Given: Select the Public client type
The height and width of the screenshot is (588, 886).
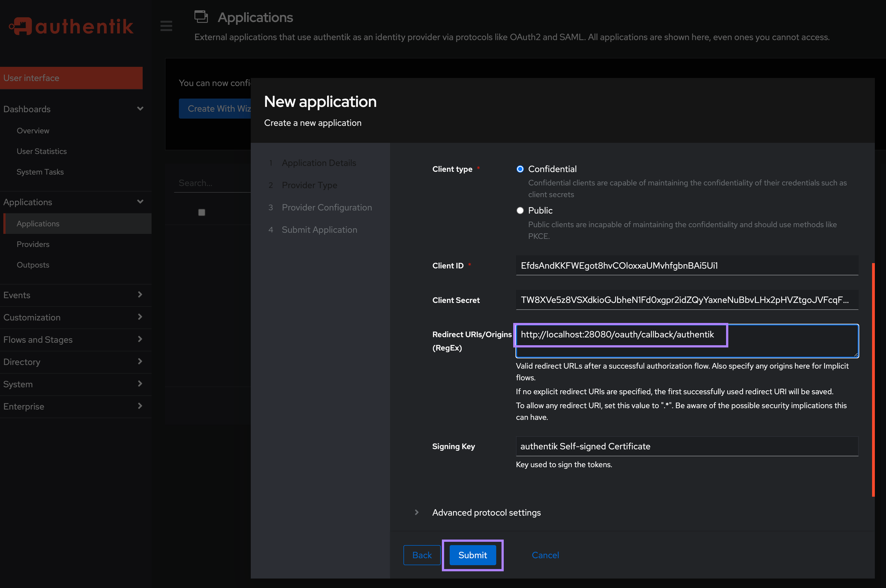Looking at the screenshot, I should click(520, 210).
